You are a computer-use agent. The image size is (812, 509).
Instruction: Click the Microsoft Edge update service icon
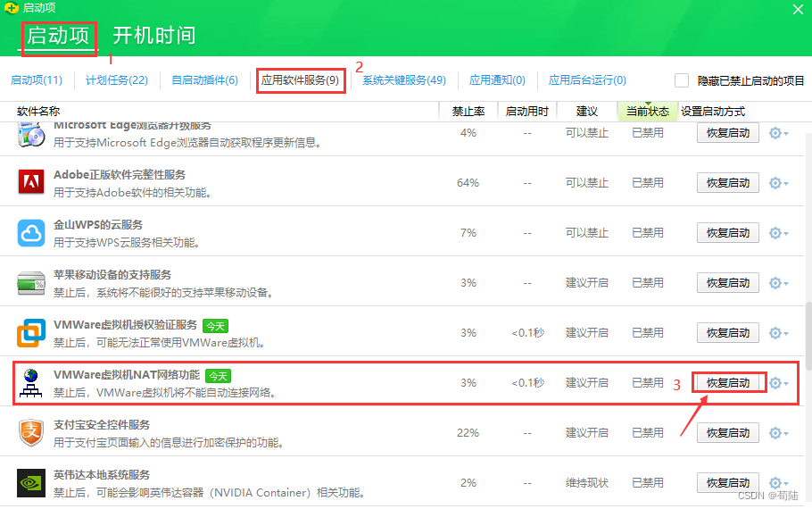click(31, 135)
